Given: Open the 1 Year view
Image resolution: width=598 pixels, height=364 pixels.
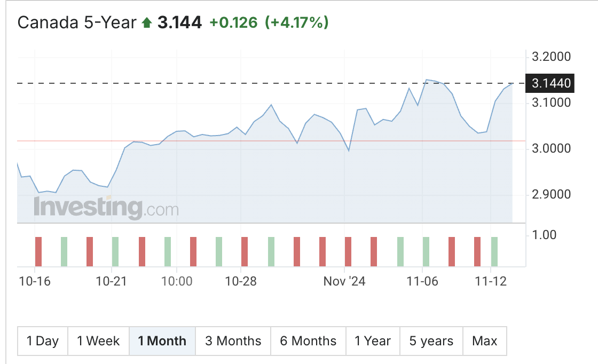Looking at the screenshot, I should [373, 341].
